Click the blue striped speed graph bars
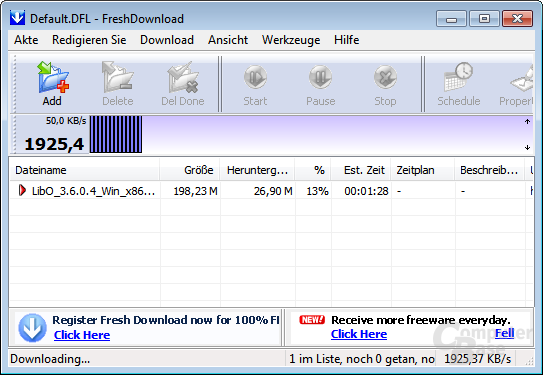543x375 pixels. pos(116,134)
